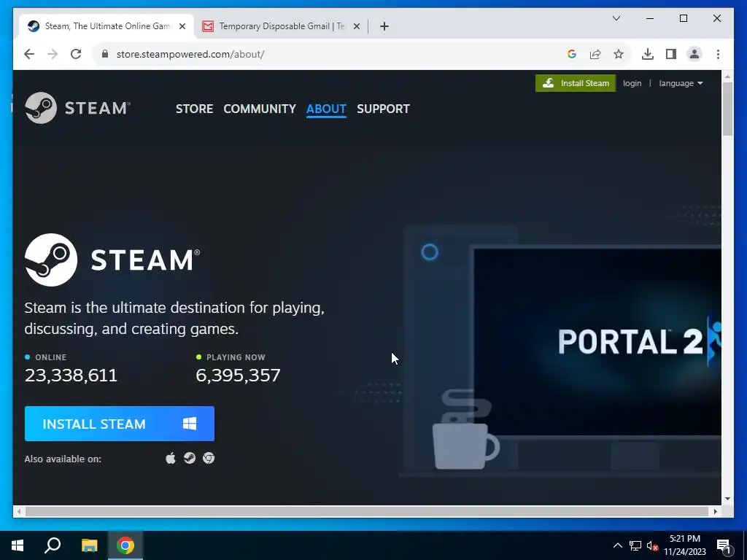Click the Chrome OS download icon
The width and height of the screenshot is (747, 560).
click(209, 458)
